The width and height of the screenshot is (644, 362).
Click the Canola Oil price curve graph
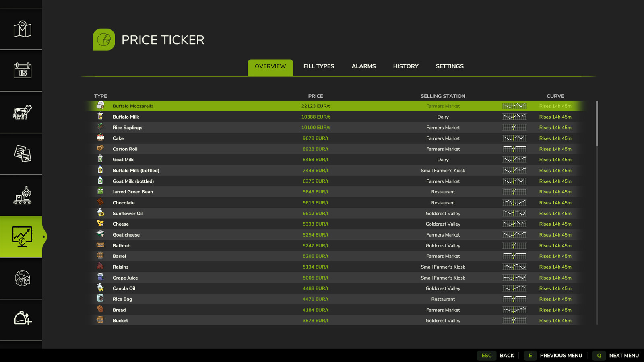point(514,288)
